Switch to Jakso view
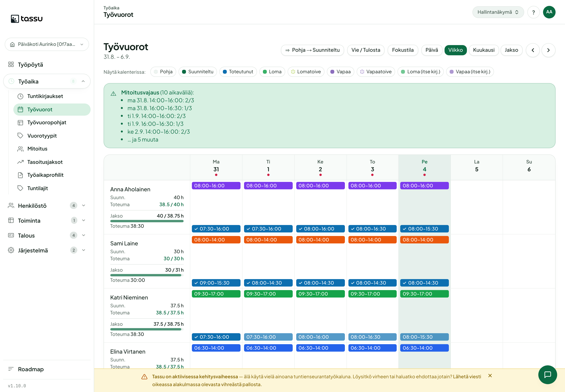The width and height of the screenshot is (565, 392). click(511, 50)
